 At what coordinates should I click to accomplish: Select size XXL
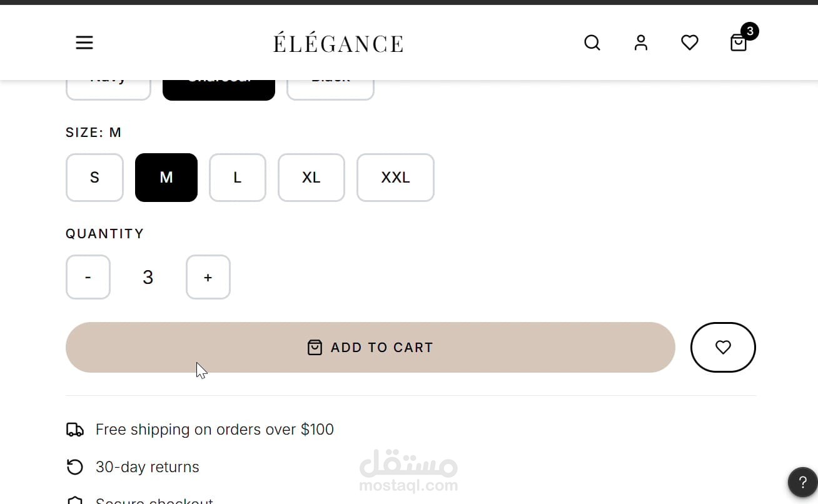[x=395, y=178]
